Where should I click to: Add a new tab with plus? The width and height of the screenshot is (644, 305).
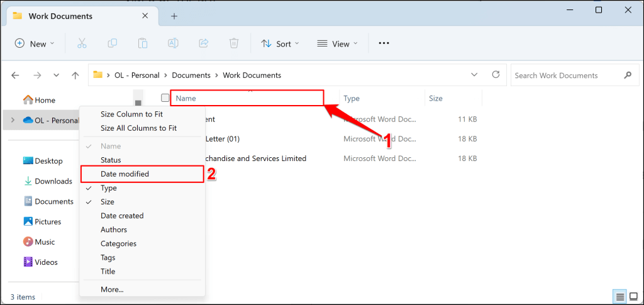point(174,16)
